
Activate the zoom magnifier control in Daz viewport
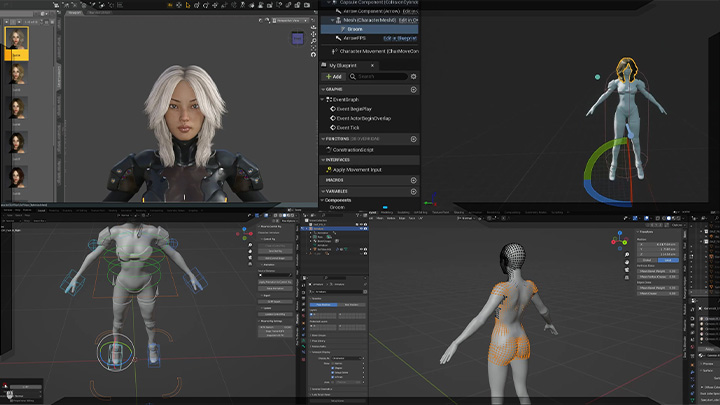314,41
